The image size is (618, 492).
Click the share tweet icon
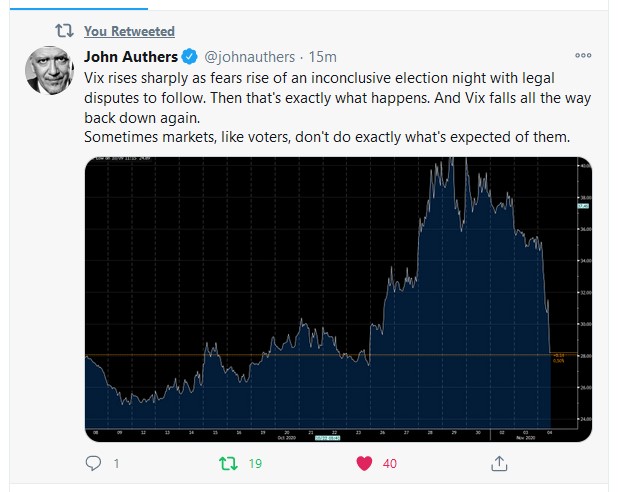499,463
